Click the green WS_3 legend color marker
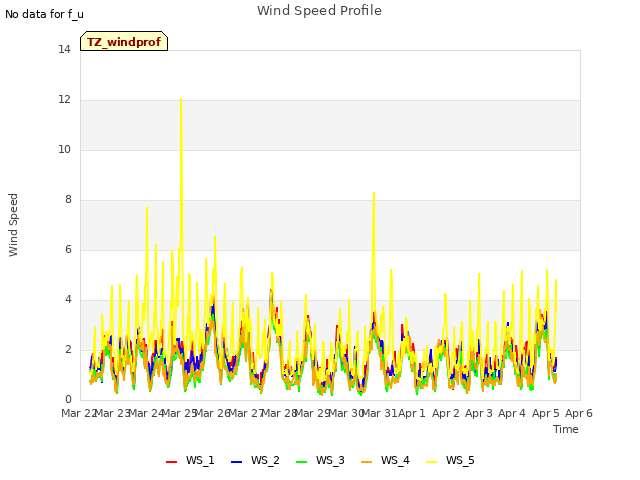Screen dimensions: 640x480 [x=302, y=462]
